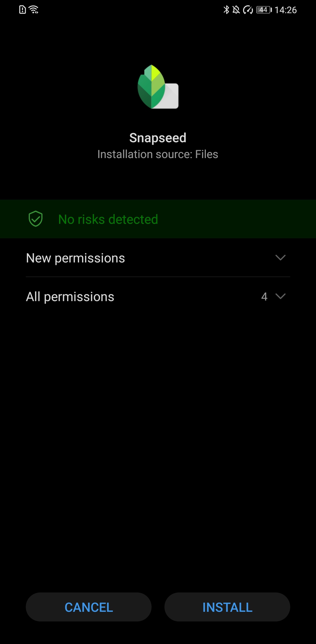
Task: Tap the Bluetooth status bar icon
Action: [x=226, y=10]
